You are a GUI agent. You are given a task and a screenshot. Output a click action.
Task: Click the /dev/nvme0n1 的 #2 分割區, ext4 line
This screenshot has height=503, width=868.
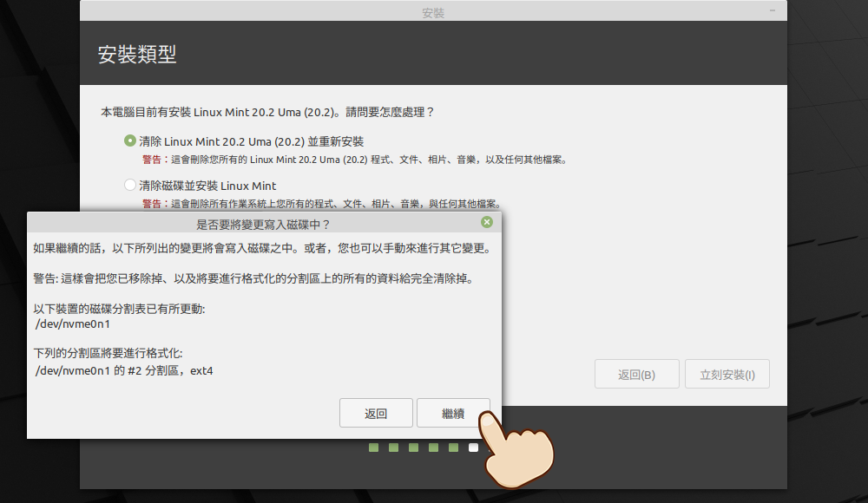point(123,371)
